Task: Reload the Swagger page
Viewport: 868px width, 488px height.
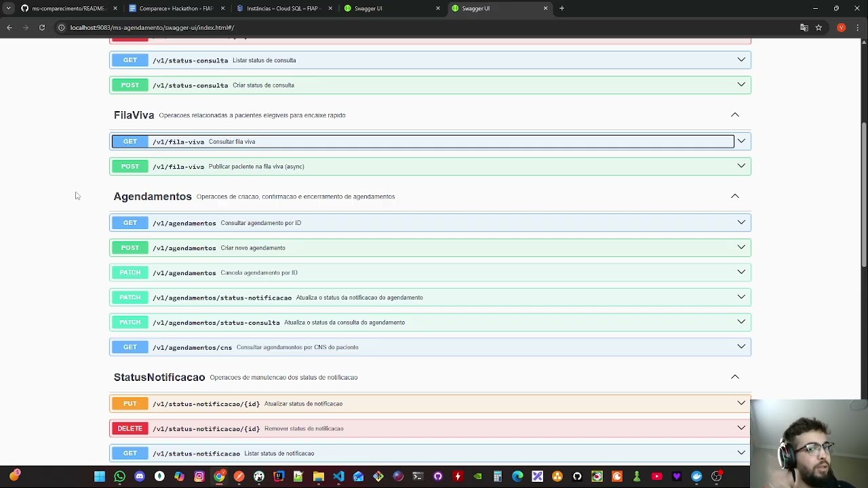Action: point(42,27)
